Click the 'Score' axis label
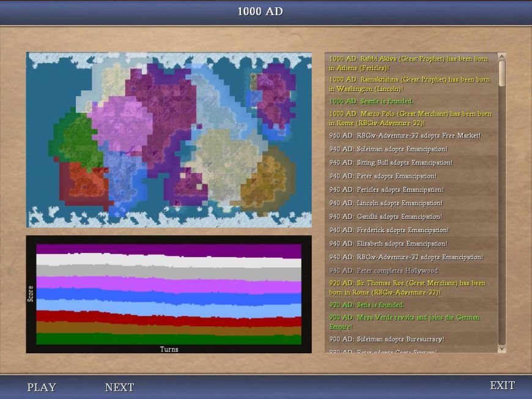Image resolution: width=532 pixels, height=399 pixels. 31,294
